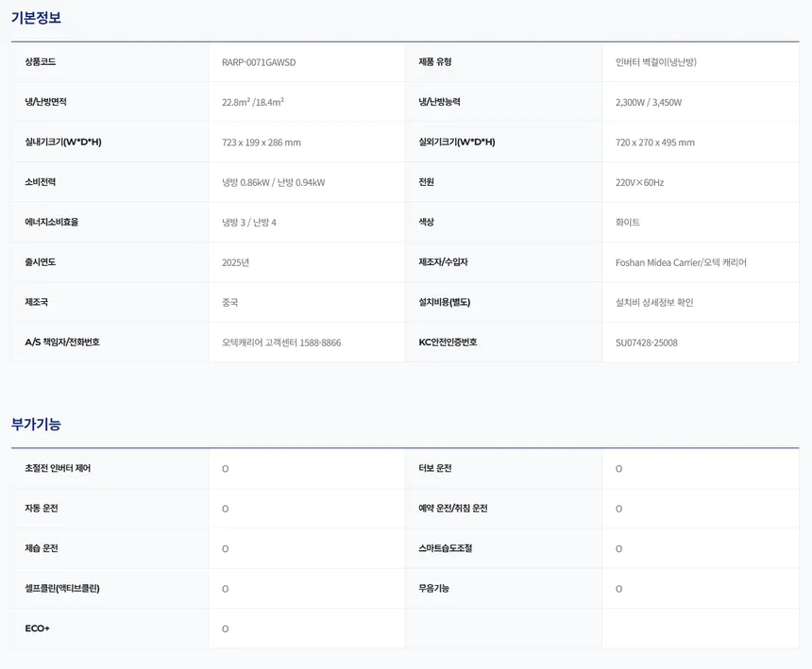Select the Foshan Midea Carrier/오텍 캐리어 value
The image size is (812, 669).
point(681,262)
